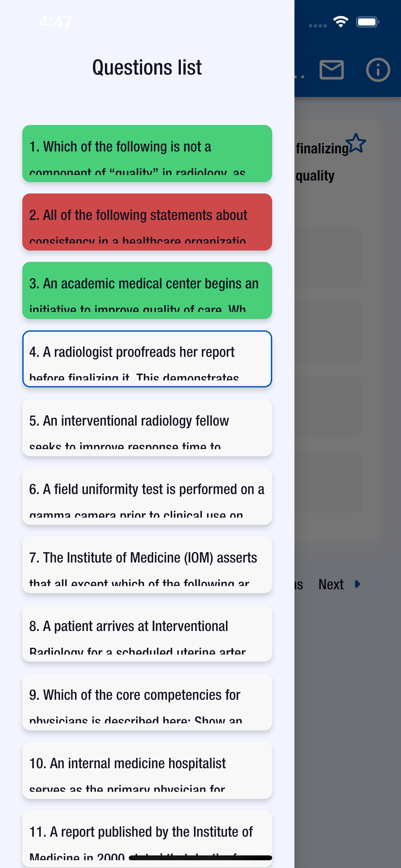
Task: Select incorrectly answered question 2
Action: point(147,222)
